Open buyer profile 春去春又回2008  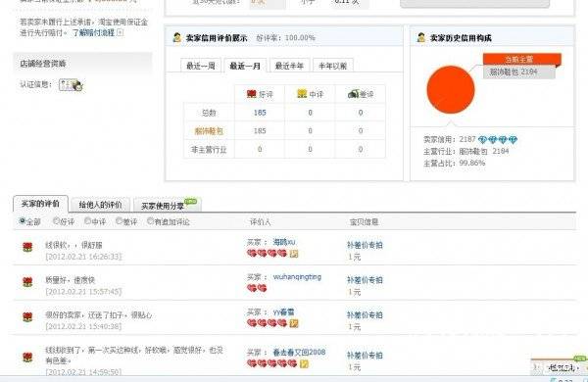coord(299,352)
